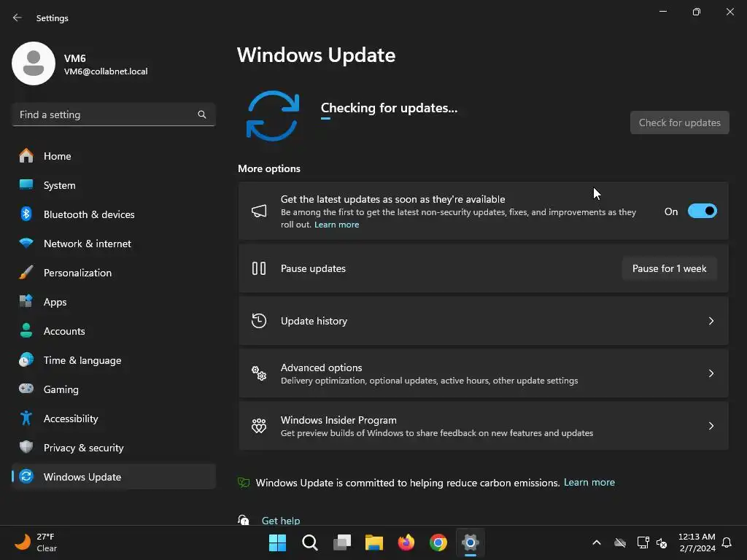Click the megaphone icon for latest updates
Viewport: 747px width, 560px height.
click(259, 211)
